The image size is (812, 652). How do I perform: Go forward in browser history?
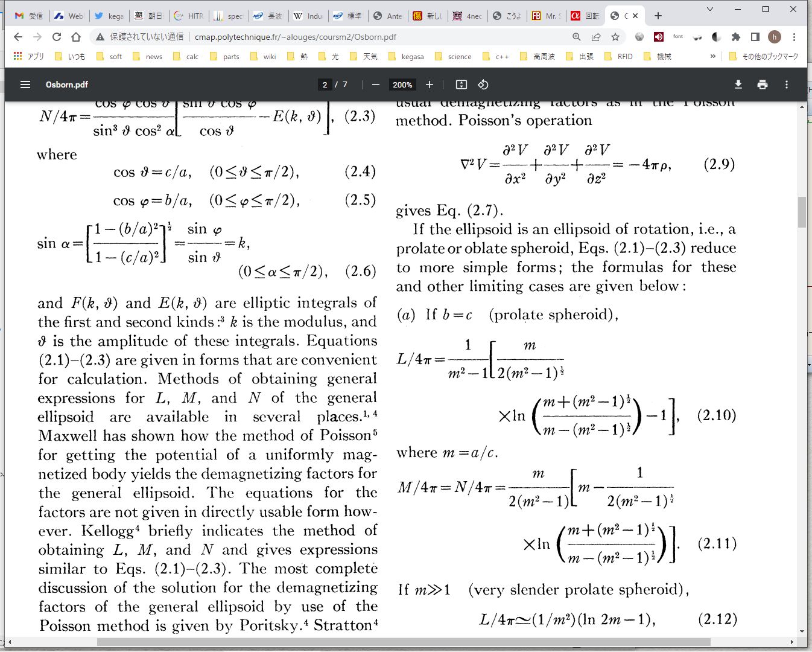(37, 37)
